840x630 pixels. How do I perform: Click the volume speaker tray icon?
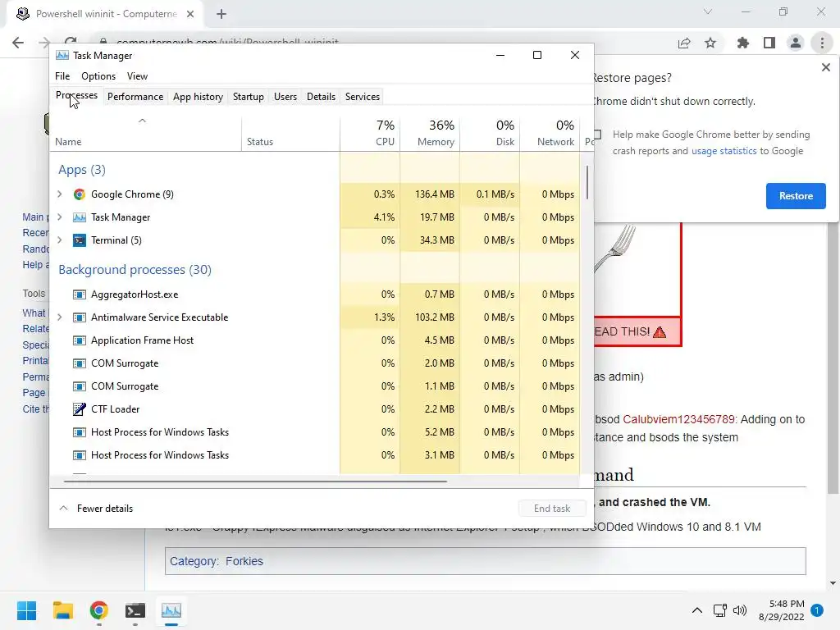point(740,610)
